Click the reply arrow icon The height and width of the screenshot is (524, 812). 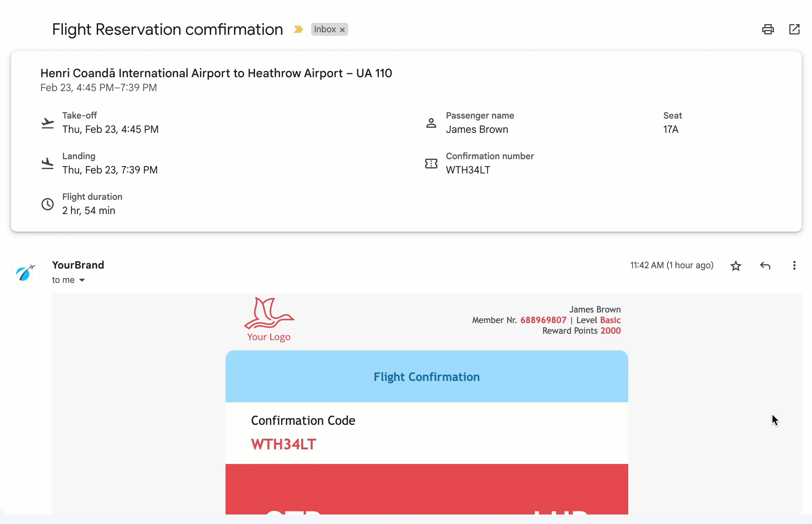765,265
